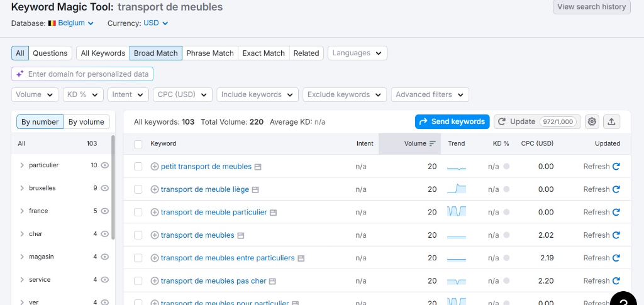Open the Database Belgium dropdown

[x=70, y=23]
